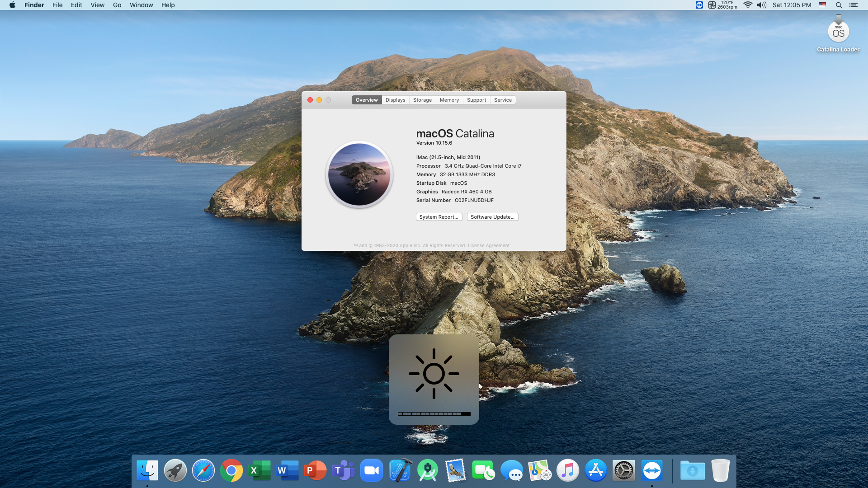The image size is (868, 488).
Task: Open Launchpad from the dock
Action: coord(175,471)
